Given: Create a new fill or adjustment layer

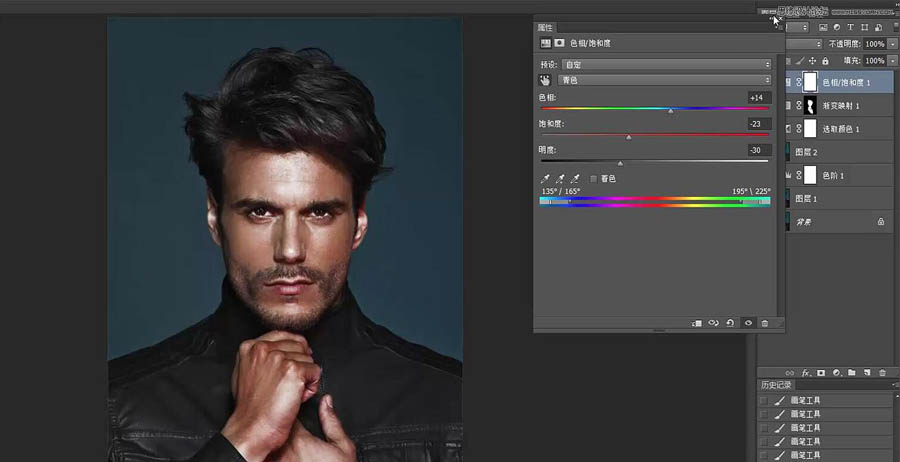Looking at the screenshot, I should [836, 373].
